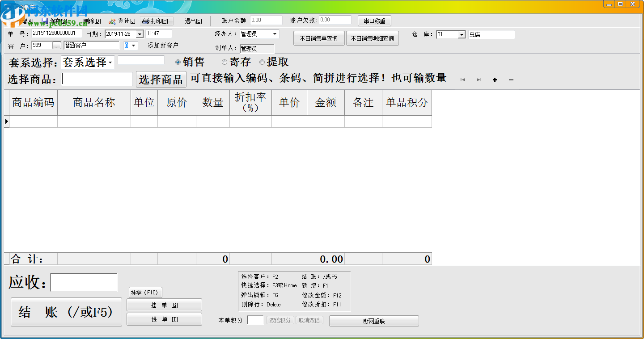Click the product selection (选择商品) input field
Screen dimensions: 644x339
tap(97, 79)
